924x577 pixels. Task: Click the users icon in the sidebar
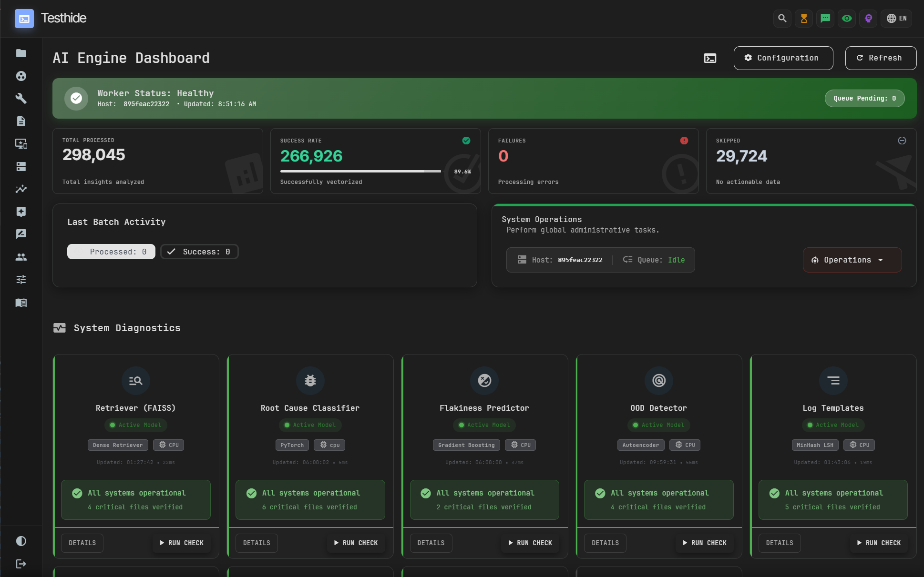(x=21, y=257)
